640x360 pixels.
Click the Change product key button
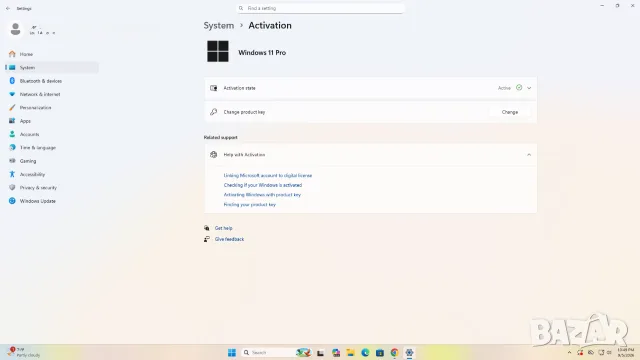click(510, 112)
